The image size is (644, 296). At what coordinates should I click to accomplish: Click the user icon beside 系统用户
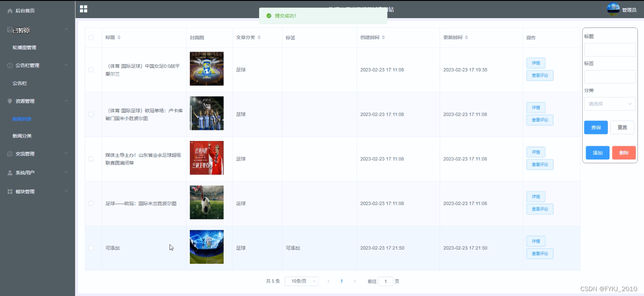pyautogui.click(x=10, y=173)
